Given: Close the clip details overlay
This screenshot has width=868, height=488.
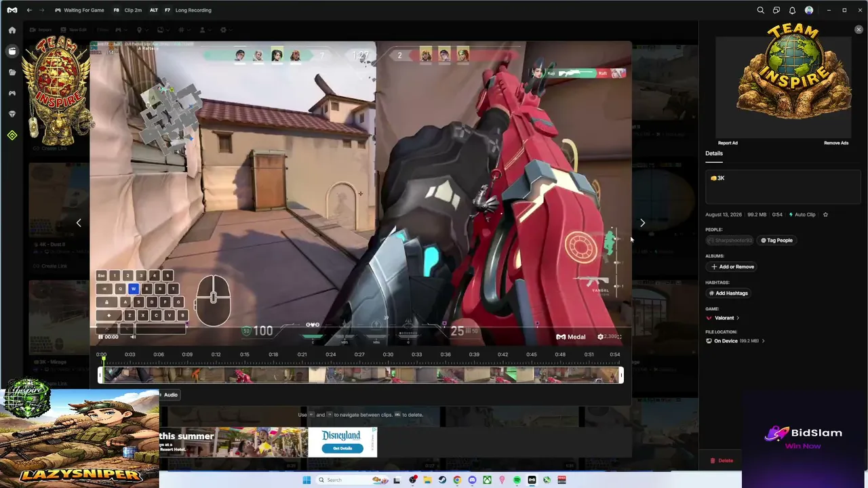Looking at the screenshot, I should click(859, 30).
